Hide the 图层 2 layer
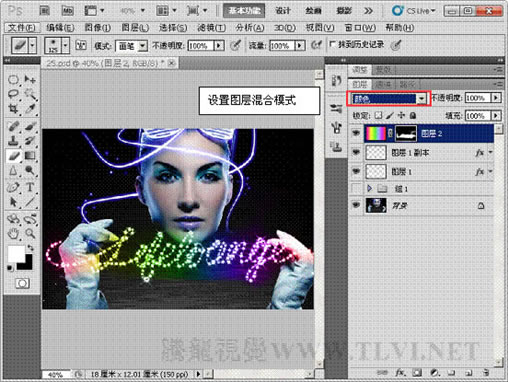 click(356, 133)
